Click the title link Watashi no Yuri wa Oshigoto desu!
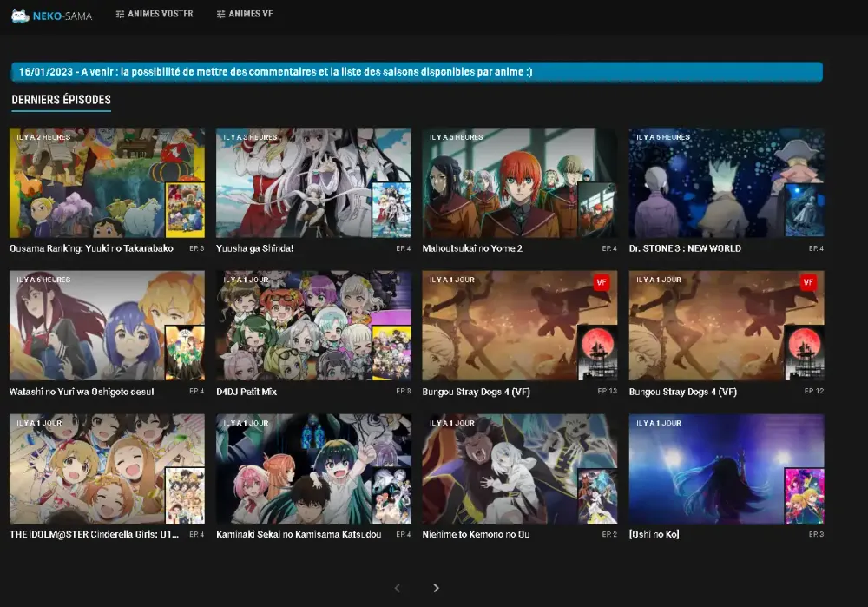The image size is (868, 607). pyautogui.click(x=82, y=392)
